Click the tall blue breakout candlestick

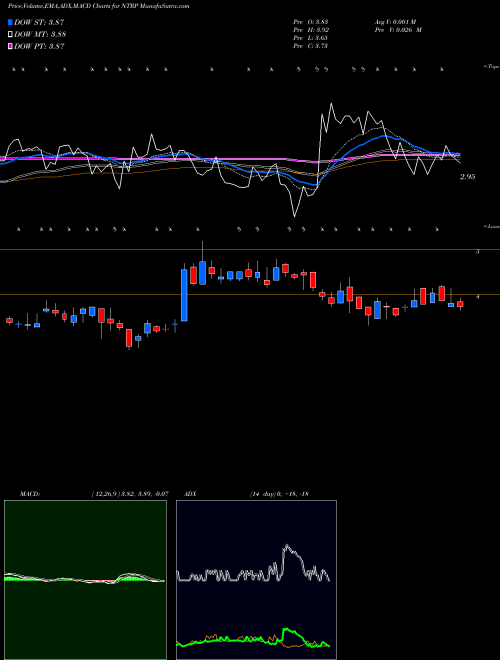pyautogui.click(x=184, y=295)
